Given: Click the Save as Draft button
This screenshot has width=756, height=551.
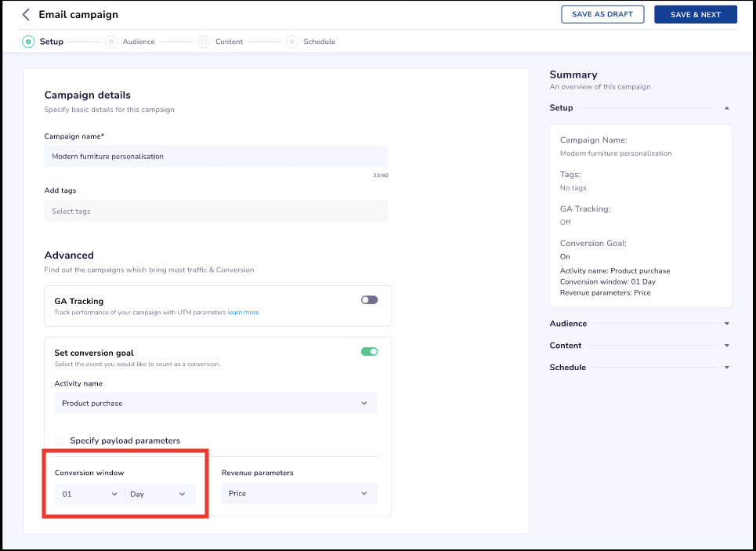Looking at the screenshot, I should (602, 14).
